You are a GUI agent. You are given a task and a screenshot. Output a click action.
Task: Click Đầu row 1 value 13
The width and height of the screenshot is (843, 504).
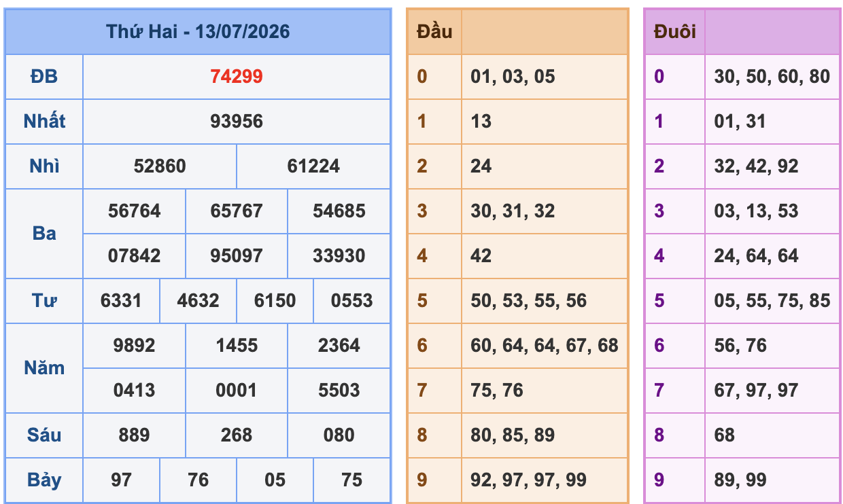[x=481, y=122]
